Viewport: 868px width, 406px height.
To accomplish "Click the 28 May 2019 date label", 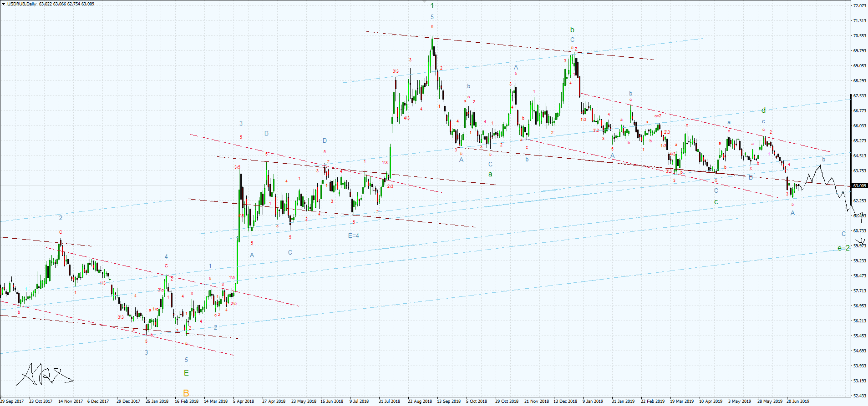I will [770, 401].
